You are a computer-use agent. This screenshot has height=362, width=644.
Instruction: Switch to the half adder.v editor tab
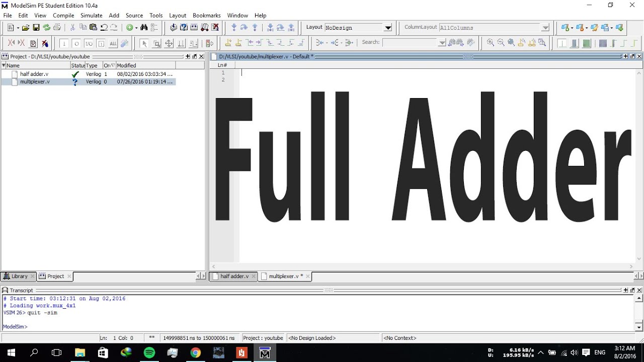click(x=234, y=276)
